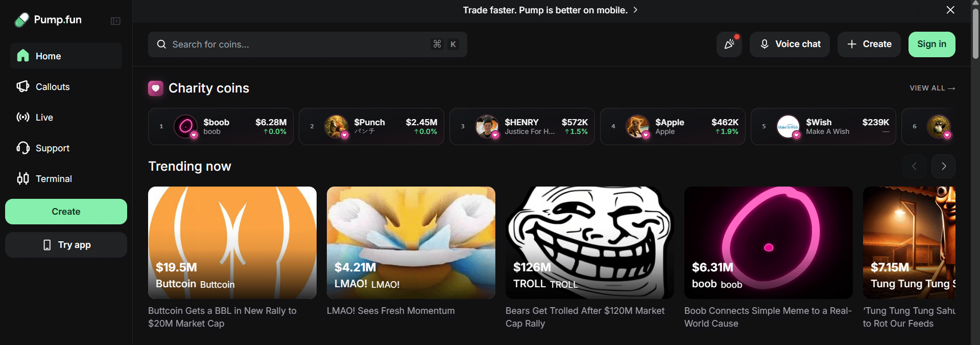This screenshot has height=345, width=980.
Task: Click the $239K value on $Wish
Action: point(876,122)
